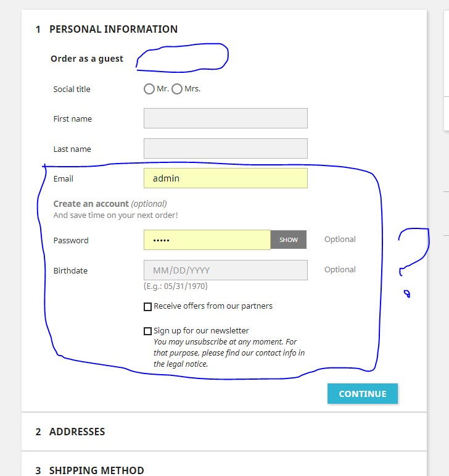Click the Mrs. label text

(192, 89)
